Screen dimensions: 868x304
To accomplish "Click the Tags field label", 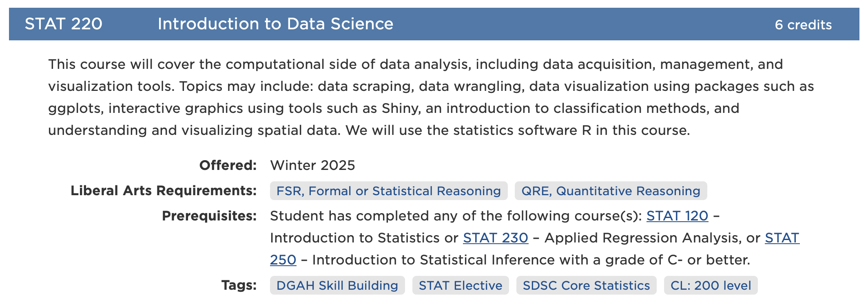I will click(x=239, y=285).
